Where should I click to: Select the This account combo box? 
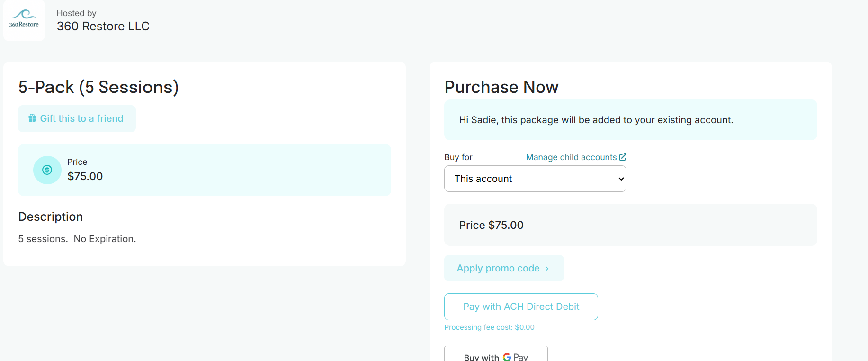pyautogui.click(x=535, y=179)
